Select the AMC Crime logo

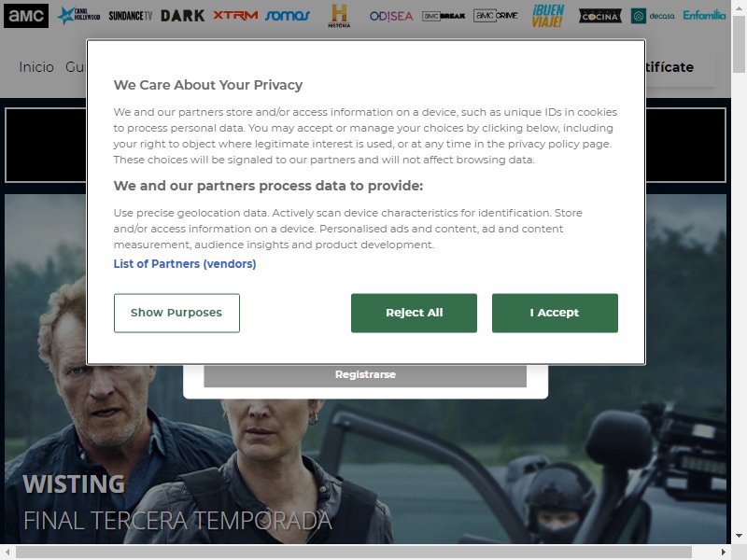point(496,16)
